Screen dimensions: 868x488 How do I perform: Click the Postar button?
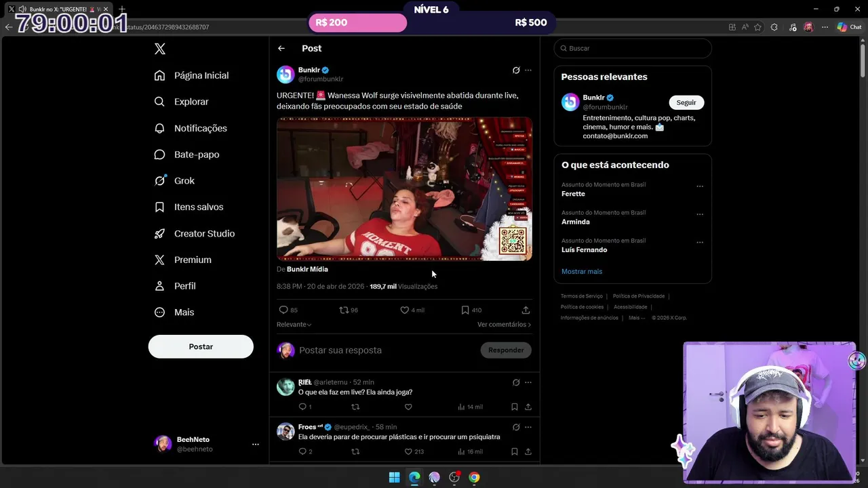point(201,346)
